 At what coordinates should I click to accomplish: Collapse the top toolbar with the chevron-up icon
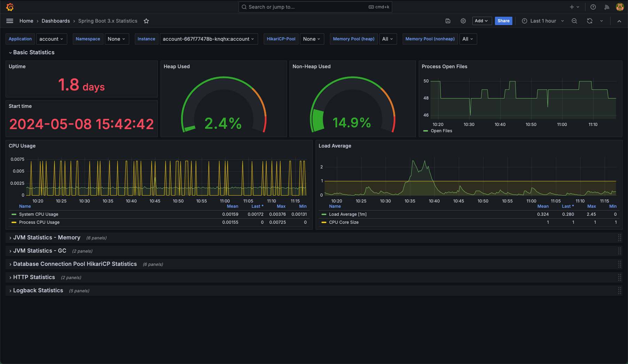click(x=619, y=21)
